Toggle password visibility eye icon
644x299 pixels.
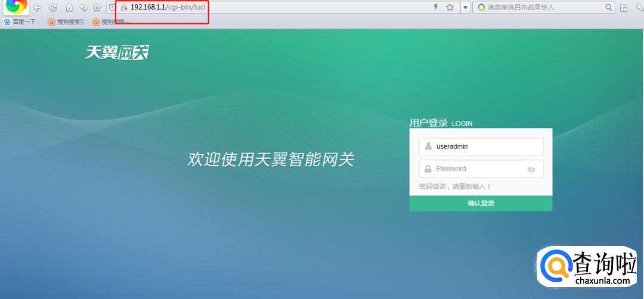point(531,169)
